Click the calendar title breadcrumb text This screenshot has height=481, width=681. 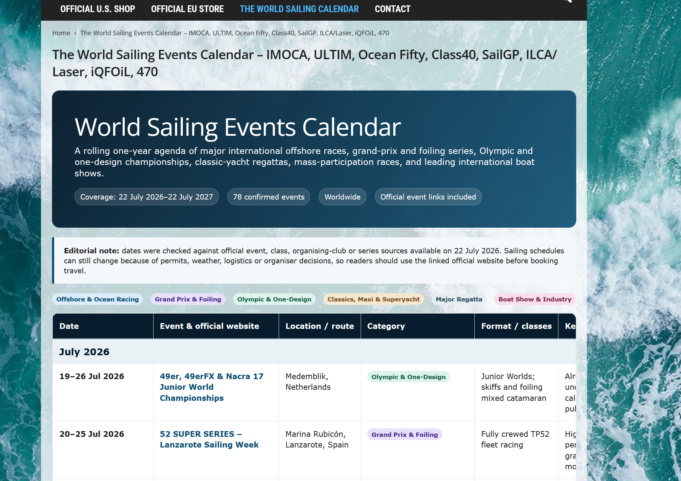(235, 33)
